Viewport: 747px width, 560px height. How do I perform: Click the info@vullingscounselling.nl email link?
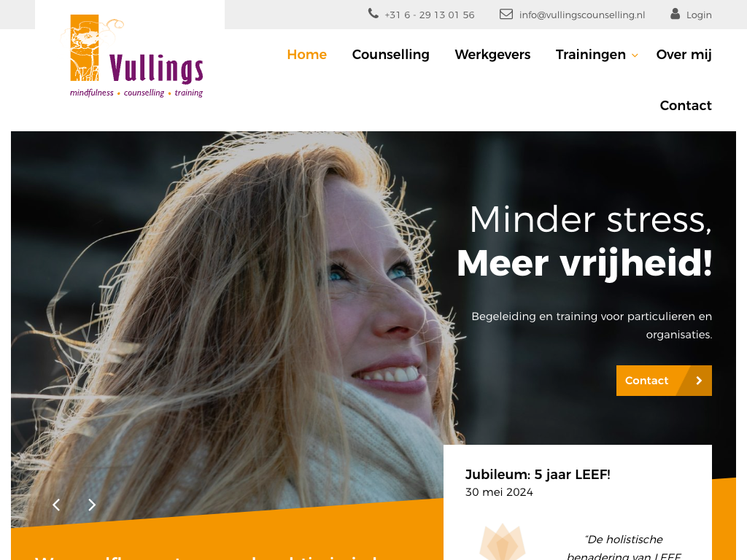[x=581, y=15]
